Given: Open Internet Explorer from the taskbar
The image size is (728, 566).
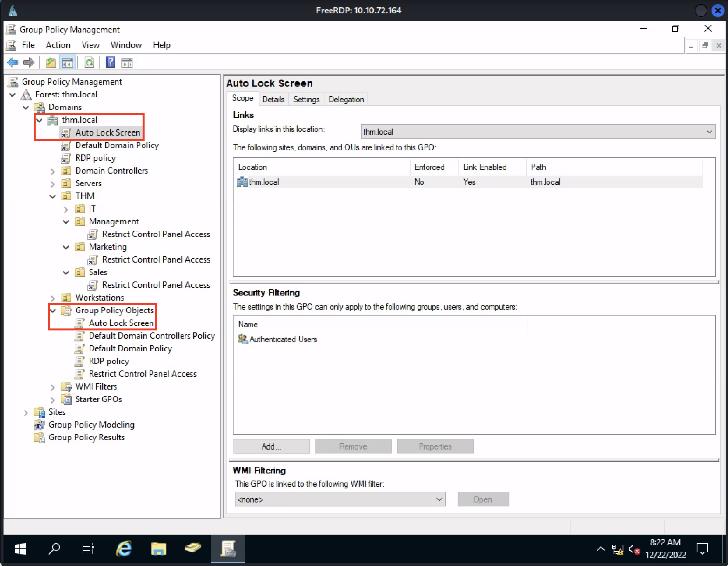Looking at the screenshot, I should (124, 549).
